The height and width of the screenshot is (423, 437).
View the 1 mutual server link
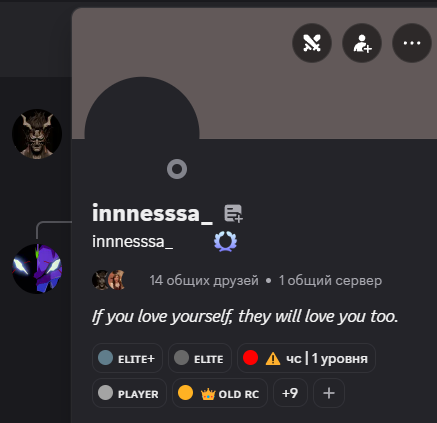(330, 281)
